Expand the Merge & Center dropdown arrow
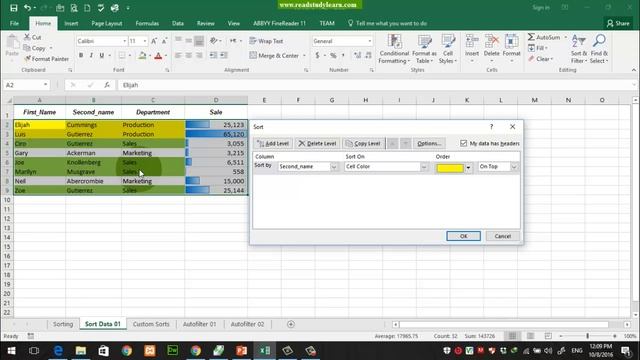Screen dimensions: 640x360 (304, 56)
